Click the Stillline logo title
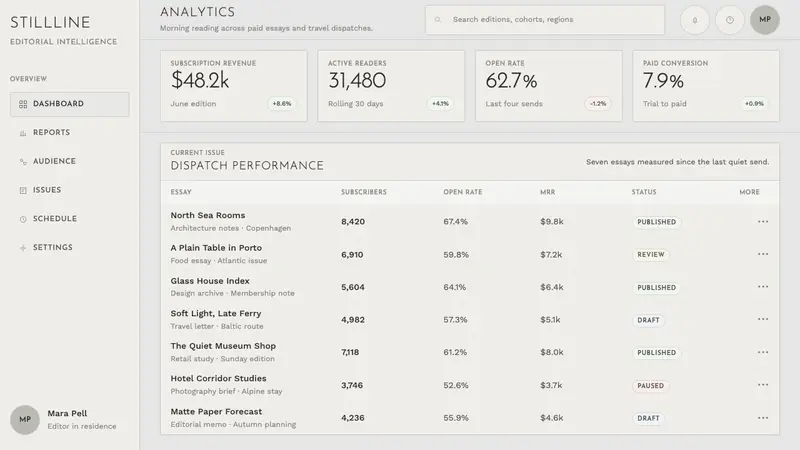The image size is (800, 450). pyautogui.click(x=50, y=22)
